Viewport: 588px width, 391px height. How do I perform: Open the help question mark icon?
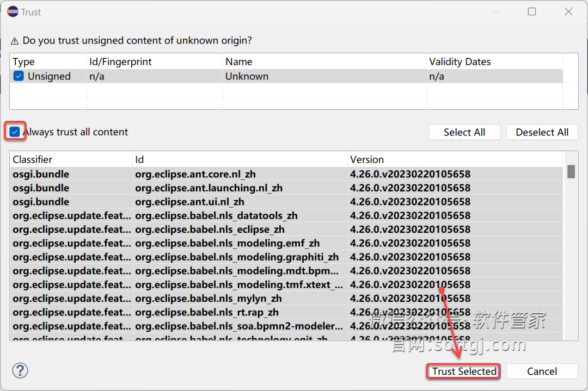[20, 370]
